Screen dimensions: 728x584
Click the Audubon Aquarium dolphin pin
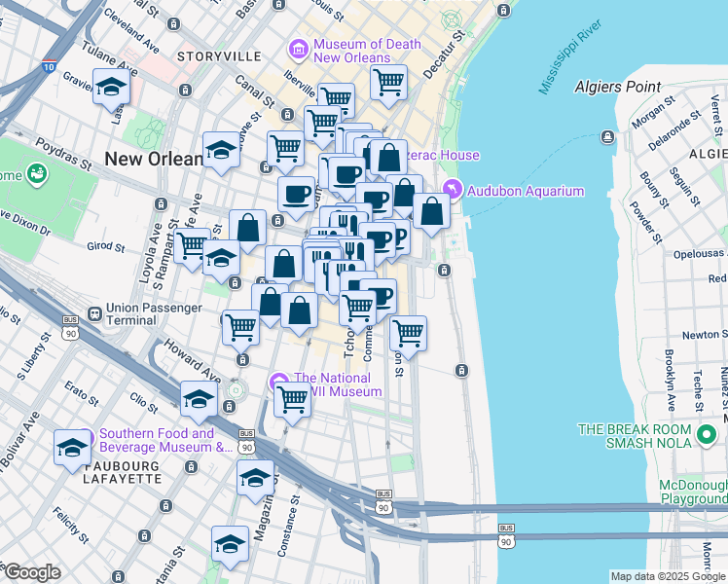[453, 191]
